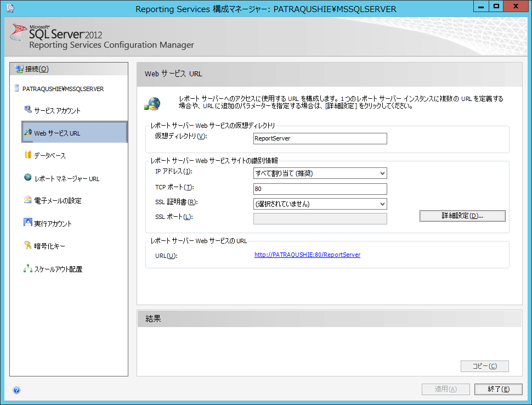The width and height of the screenshot is (532, 405).
Task: Click the SSL ポート(L): label
Action: tap(174, 217)
